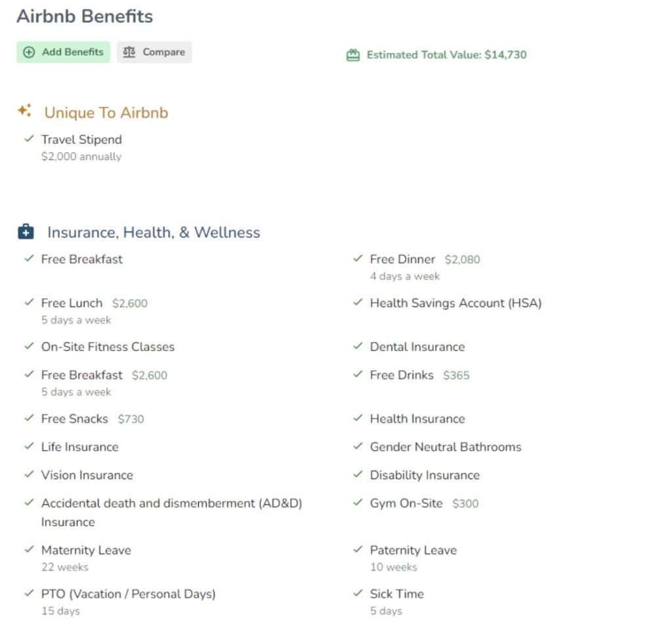Screen dimensions: 672x626
Task: Click the Paternity Leave benefit entry
Action: click(413, 550)
